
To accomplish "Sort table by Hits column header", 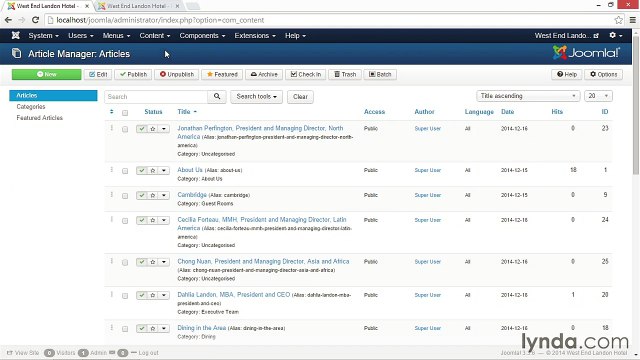I will point(557,111).
